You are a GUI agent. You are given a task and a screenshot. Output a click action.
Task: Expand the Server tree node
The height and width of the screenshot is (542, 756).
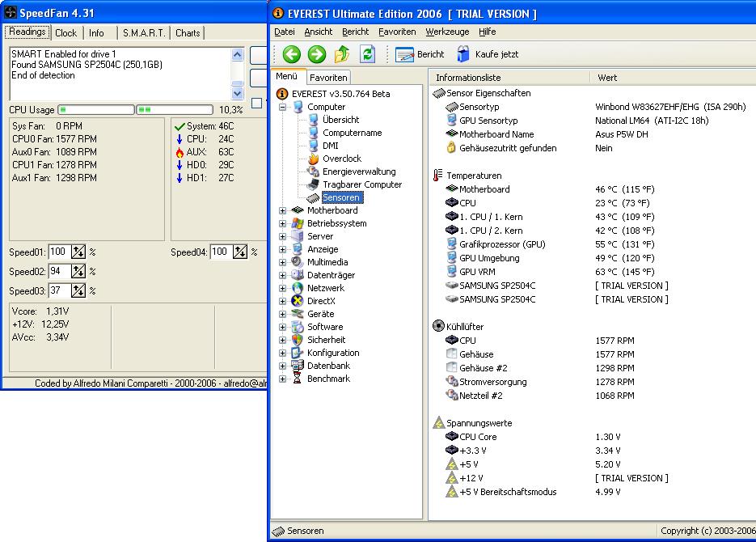[x=282, y=237]
